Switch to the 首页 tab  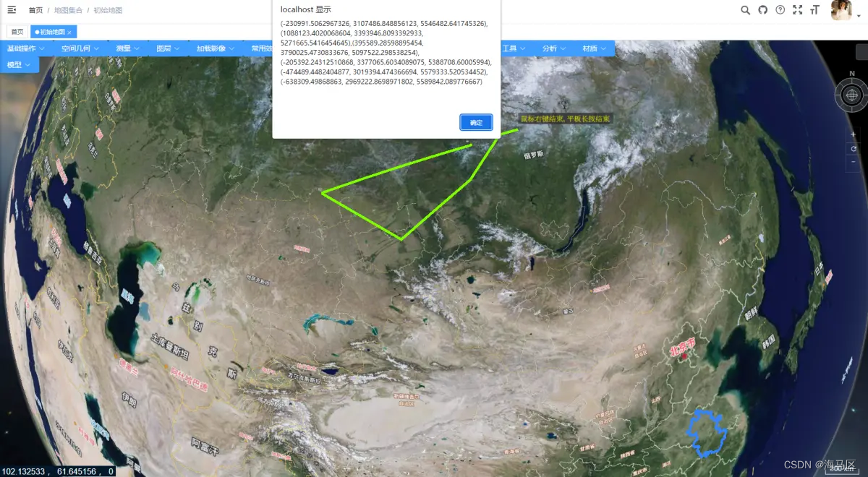17,32
